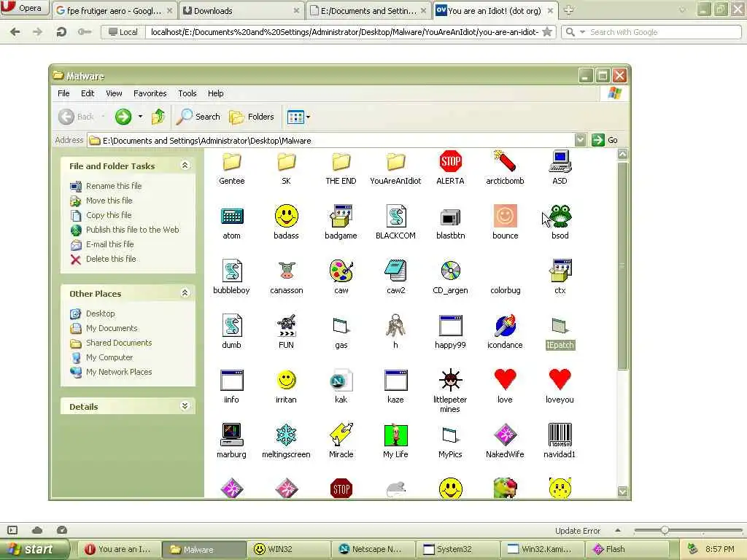Switch to the Downloads tab in Opera

(x=241, y=10)
